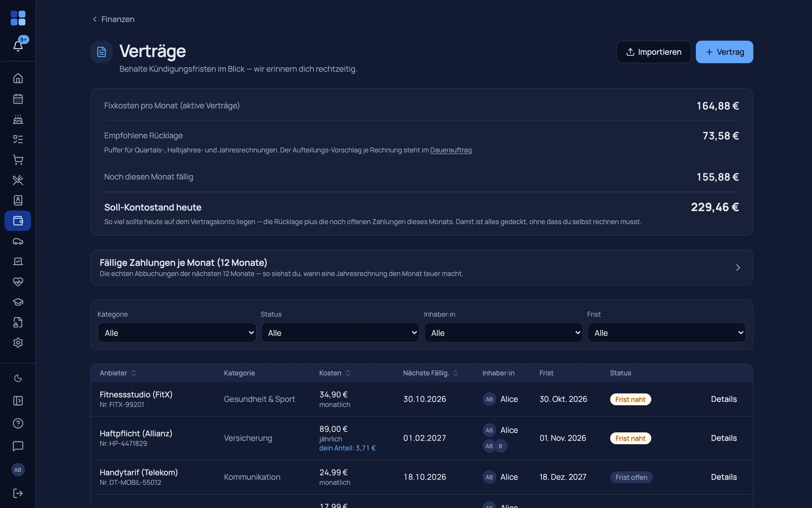Screen dimensions: 812x508
Task: Open the AB user avatar in sidebar
Action: [18, 470]
